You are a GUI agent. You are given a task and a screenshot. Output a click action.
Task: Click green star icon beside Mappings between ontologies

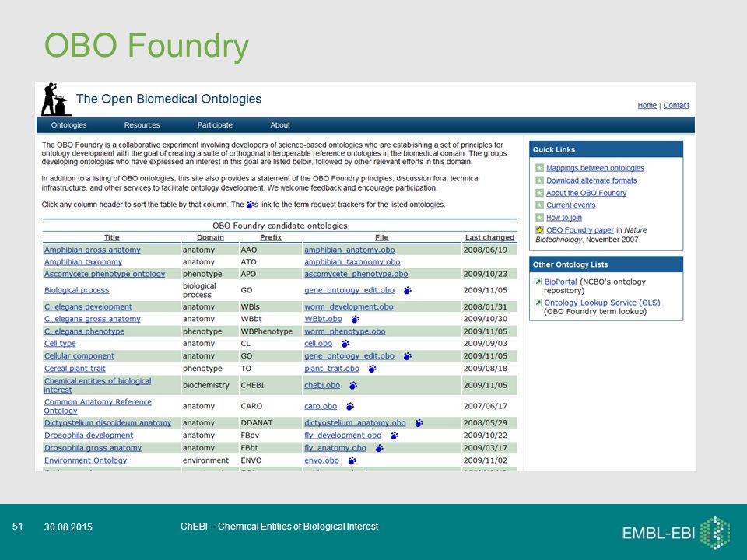[x=539, y=168]
